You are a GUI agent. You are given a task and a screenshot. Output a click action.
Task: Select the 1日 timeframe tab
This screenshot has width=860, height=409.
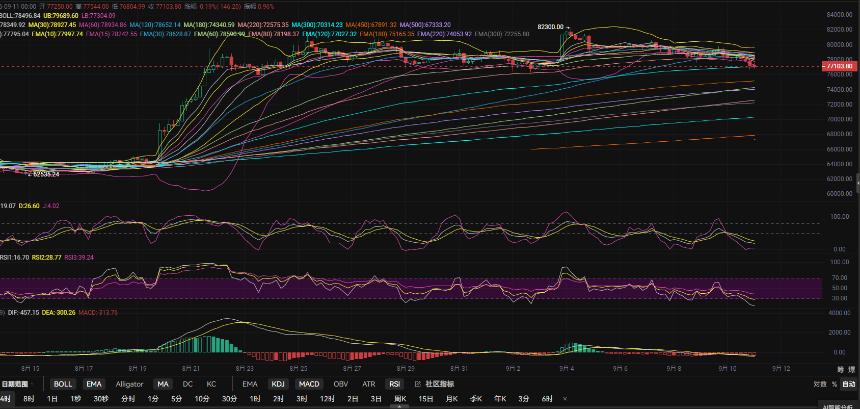[52, 399]
